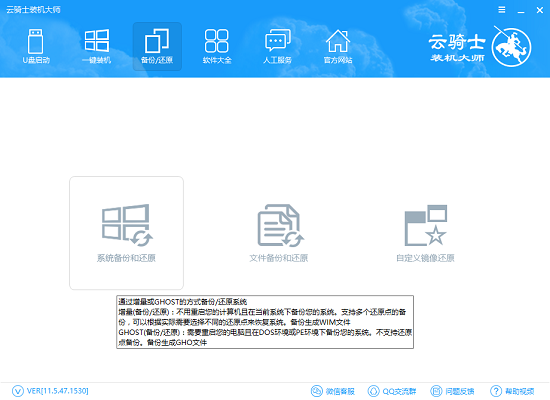Open the 软件大全 software collection
550x400 pixels.
(217, 46)
